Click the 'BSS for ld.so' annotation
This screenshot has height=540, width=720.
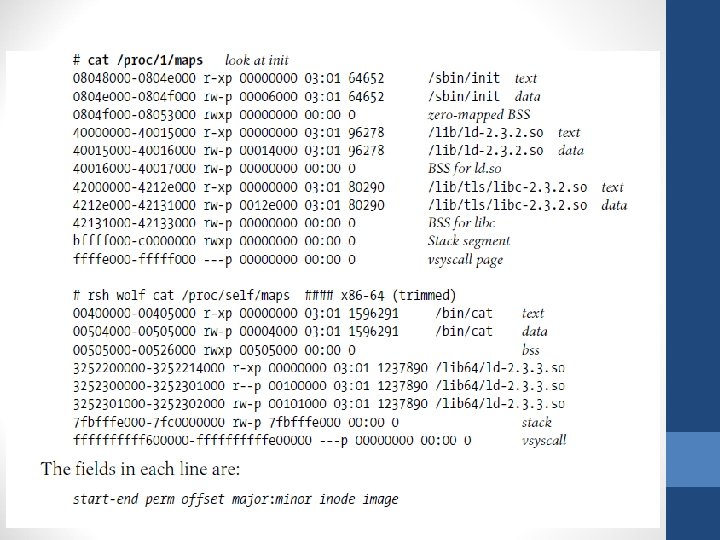pos(464,169)
